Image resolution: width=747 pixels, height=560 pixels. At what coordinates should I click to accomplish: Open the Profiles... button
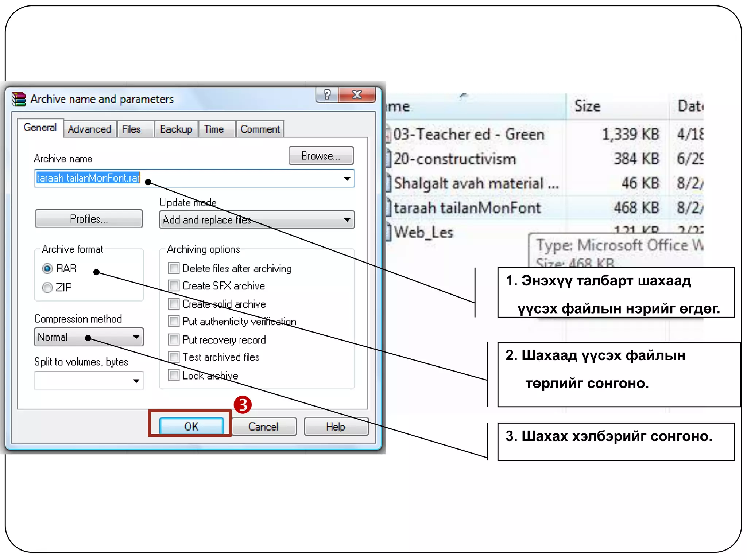point(89,219)
